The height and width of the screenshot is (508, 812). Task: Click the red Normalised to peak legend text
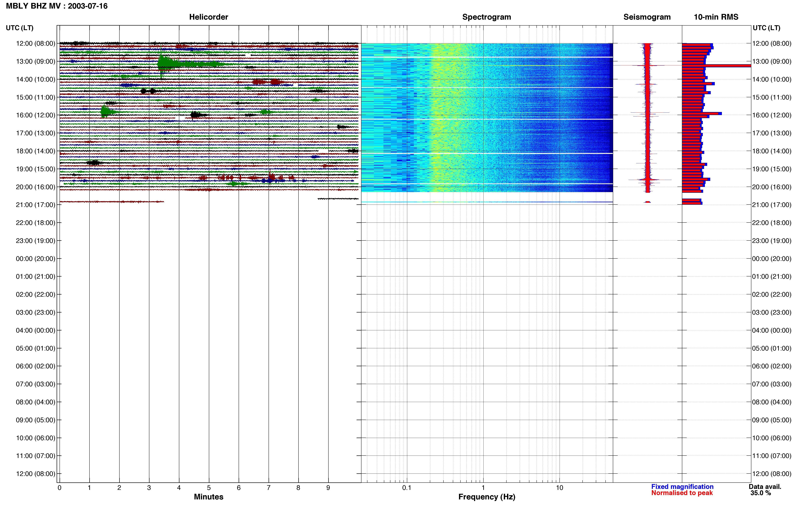[682, 493]
